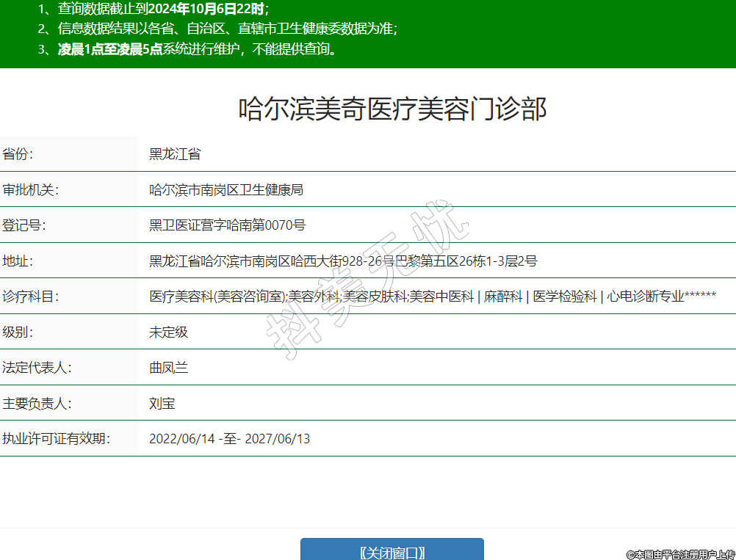The width and height of the screenshot is (736, 560).
Task: Click the 【关闭窗口】 button
Action: 392,552
